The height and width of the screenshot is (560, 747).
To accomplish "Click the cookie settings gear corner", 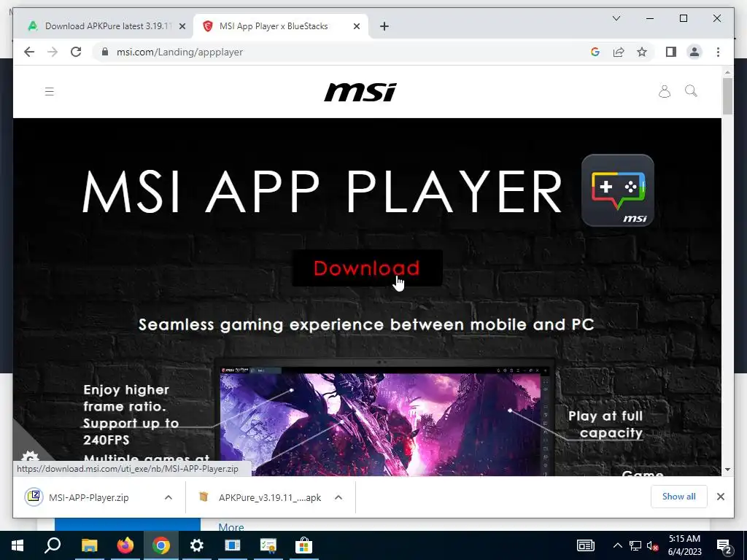I will (30, 458).
